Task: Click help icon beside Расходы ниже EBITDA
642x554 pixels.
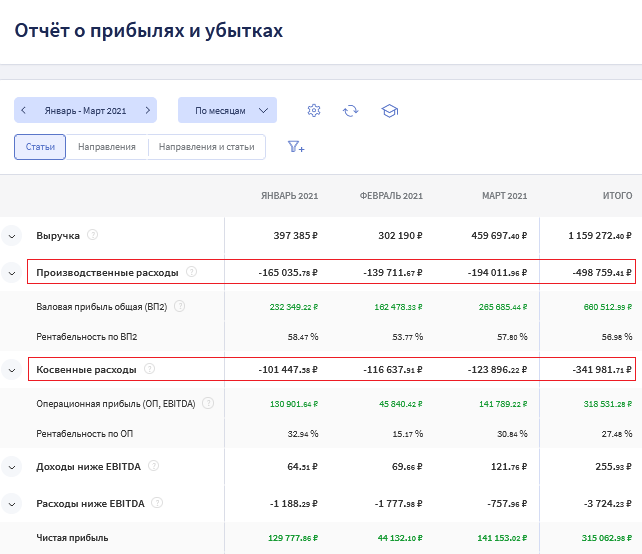Action: [157, 502]
